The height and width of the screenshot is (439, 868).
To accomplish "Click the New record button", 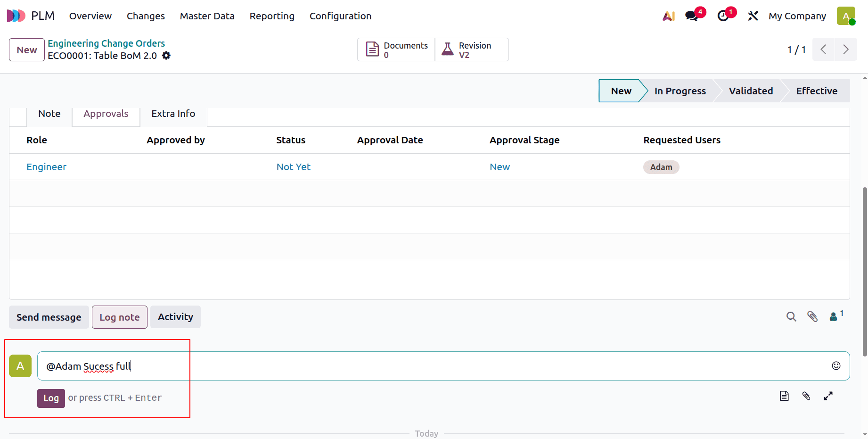I will (27, 50).
